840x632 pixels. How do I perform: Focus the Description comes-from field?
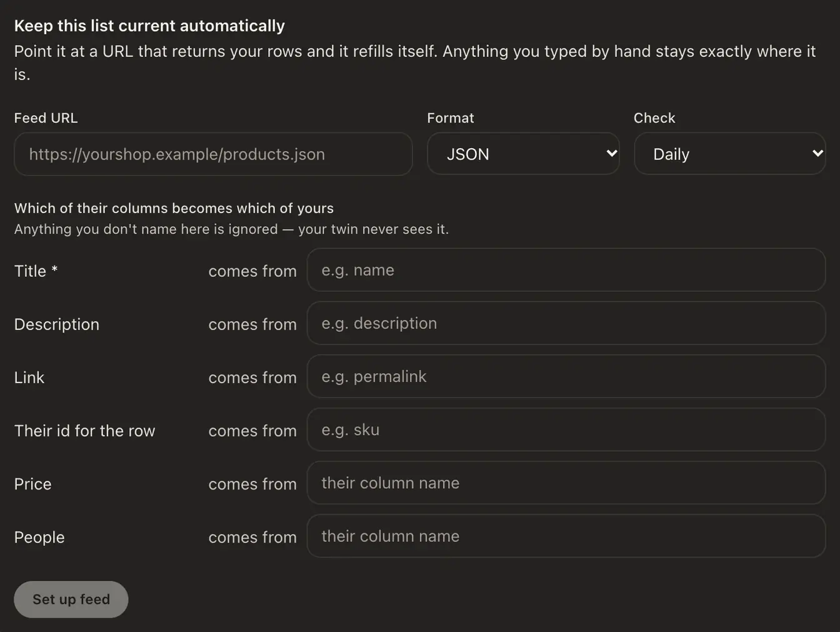click(566, 323)
